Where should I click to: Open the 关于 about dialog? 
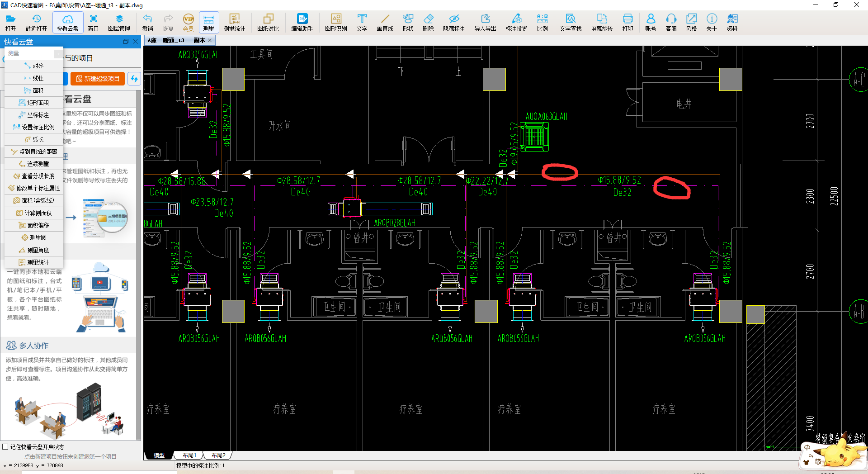(712, 23)
